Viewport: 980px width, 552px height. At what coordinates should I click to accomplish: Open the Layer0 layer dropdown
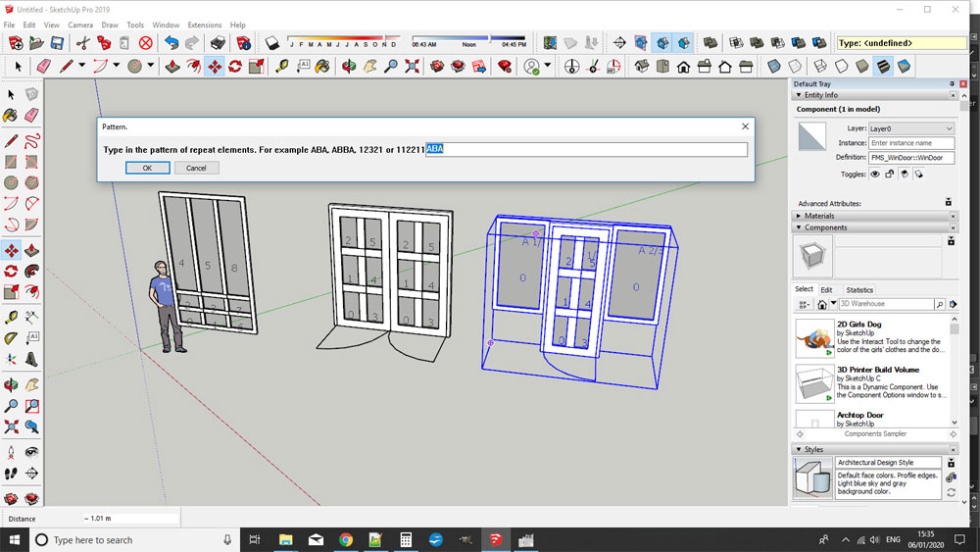[x=910, y=128]
